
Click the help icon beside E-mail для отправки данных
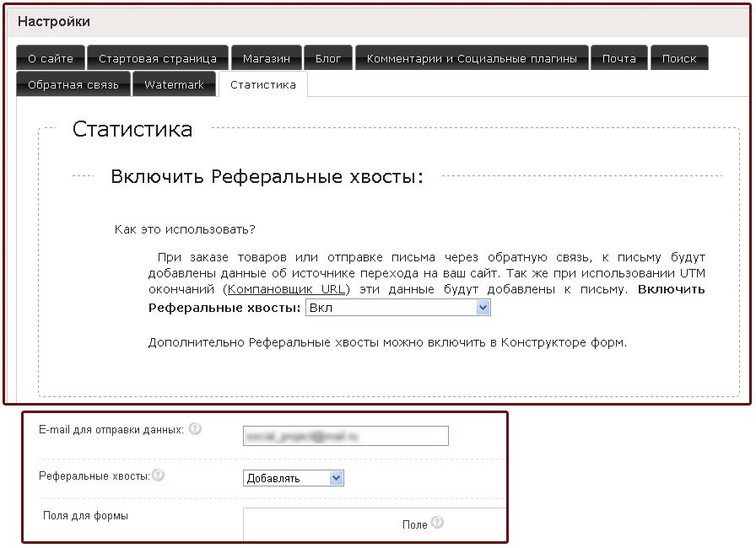click(195, 429)
